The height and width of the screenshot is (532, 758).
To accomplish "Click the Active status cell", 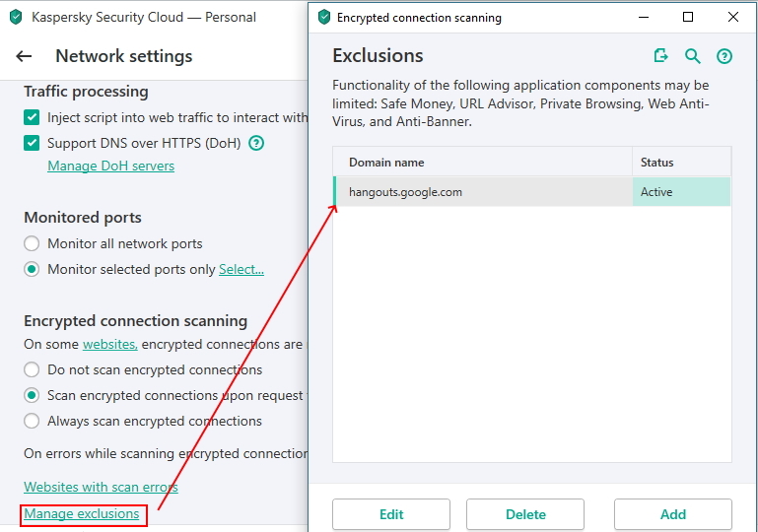I will 682,192.
